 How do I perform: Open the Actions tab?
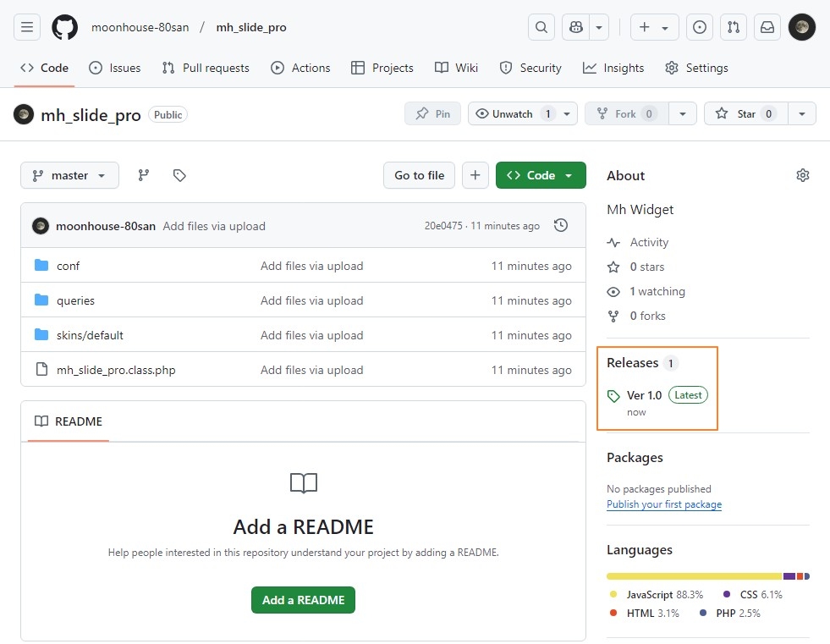click(x=300, y=68)
